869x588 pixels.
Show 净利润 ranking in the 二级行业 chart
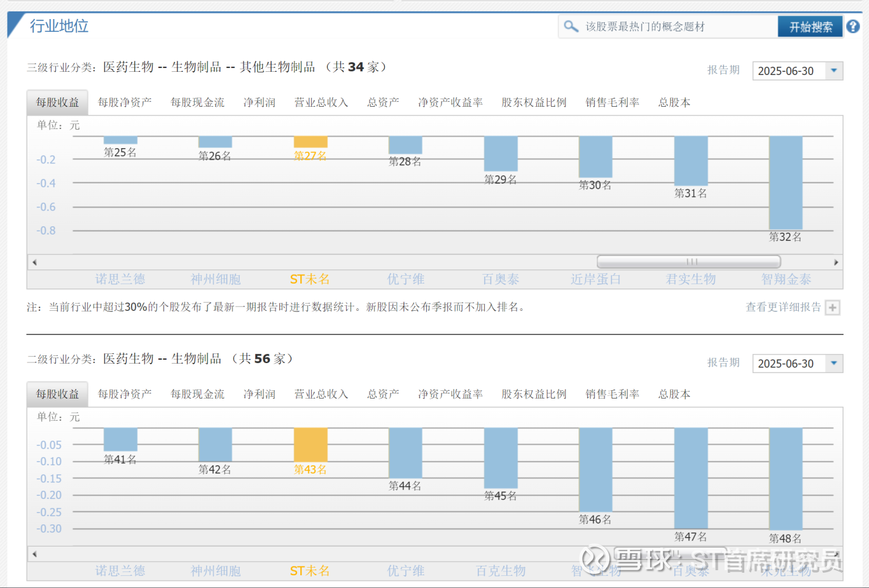[x=260, y=394]
